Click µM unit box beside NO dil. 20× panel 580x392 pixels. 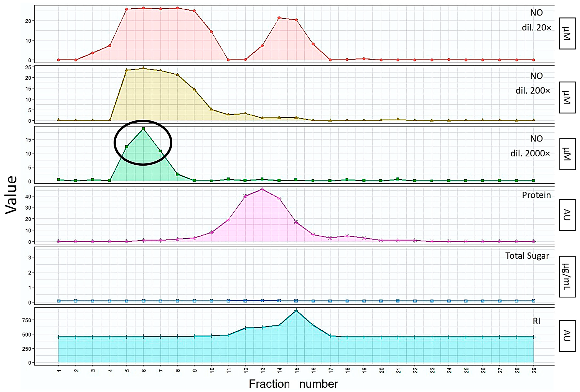[567, 33]
